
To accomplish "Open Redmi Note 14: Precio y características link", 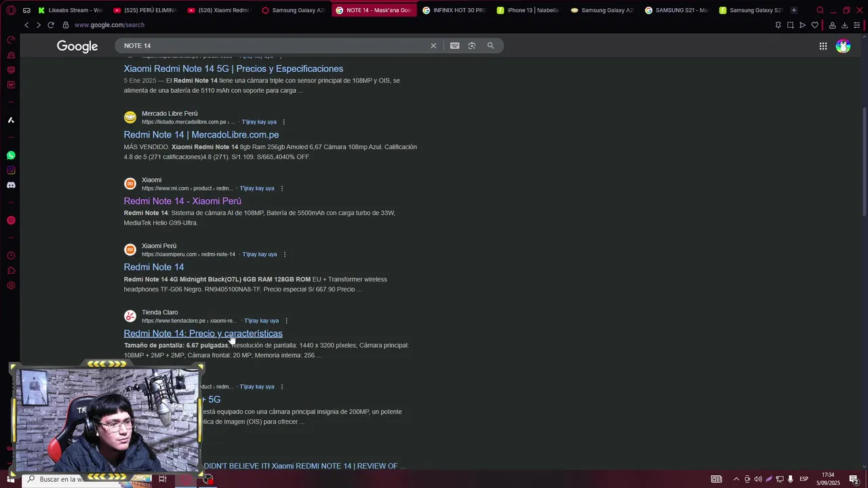I will (x=203, y=333).
